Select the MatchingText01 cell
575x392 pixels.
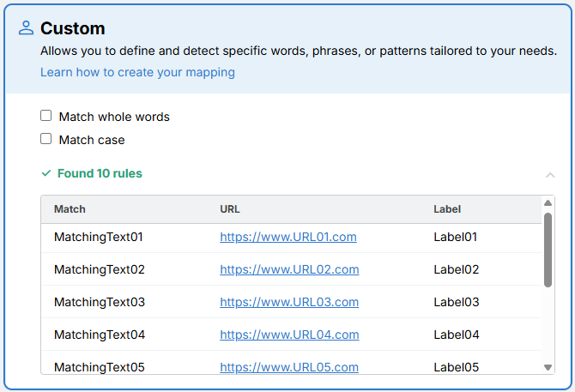click(x=99, y=237)
